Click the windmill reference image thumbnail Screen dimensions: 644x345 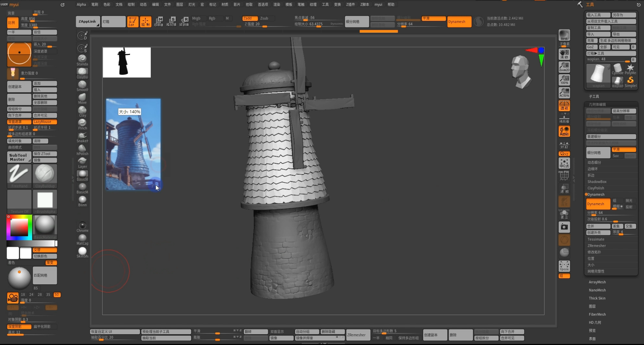133,145
